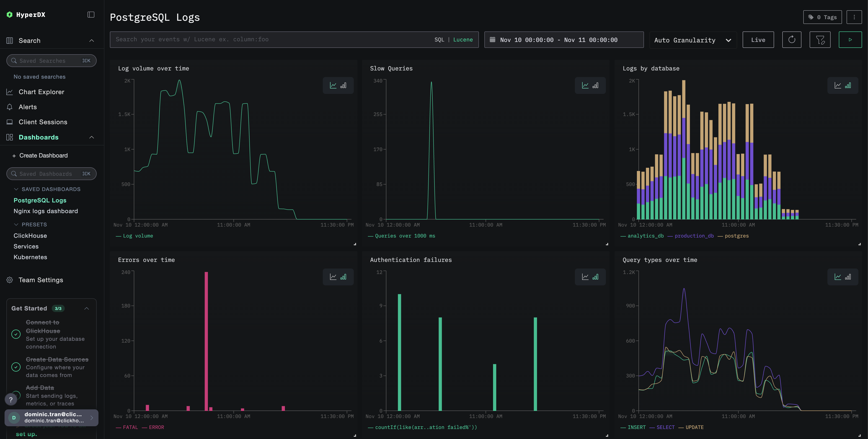The height and width of the screenshot is (439, 868).
Task: Switch Slow Queries chart to bar view
Action: [x=595, y=85]
